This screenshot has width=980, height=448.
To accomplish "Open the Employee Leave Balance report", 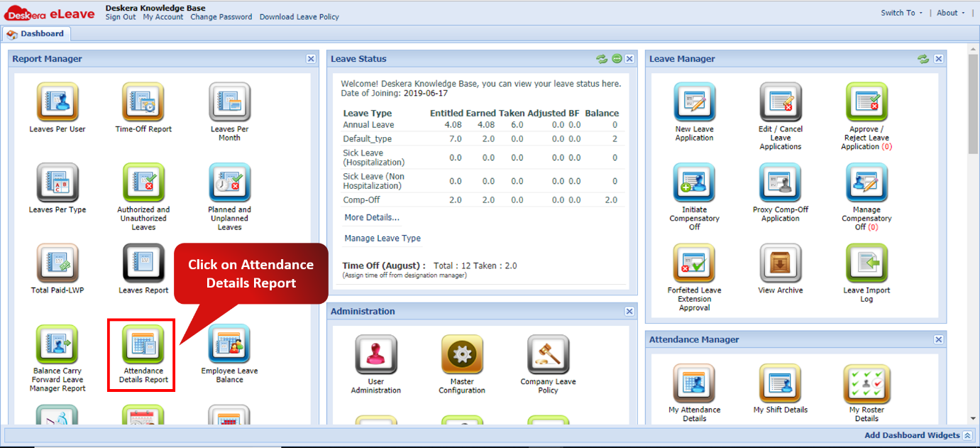I will click(x=229, y=344).
